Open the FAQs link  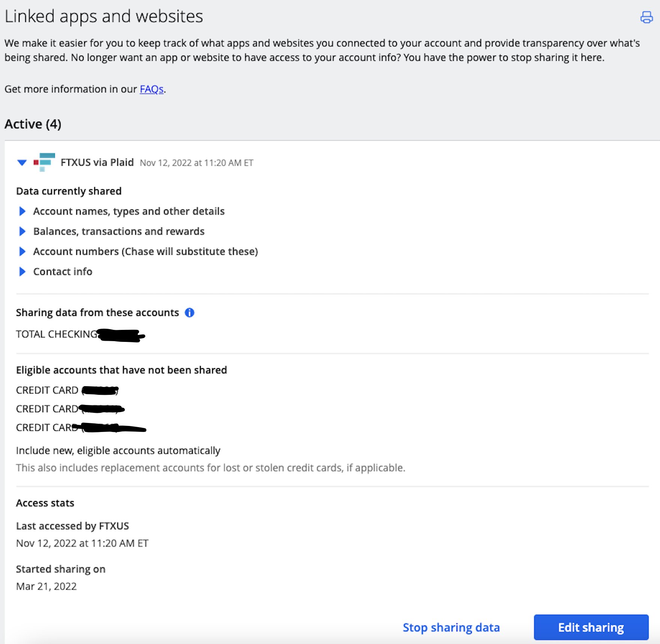click(x=151, y=89)
